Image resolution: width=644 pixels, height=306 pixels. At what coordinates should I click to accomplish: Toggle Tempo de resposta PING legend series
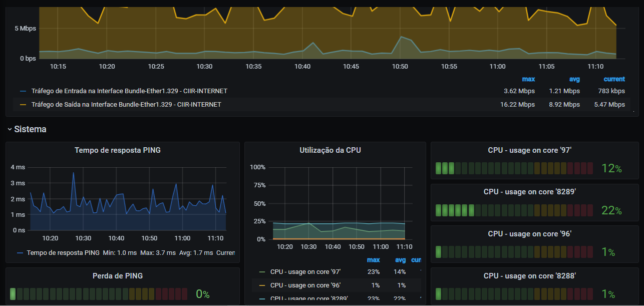click(63, 253)
